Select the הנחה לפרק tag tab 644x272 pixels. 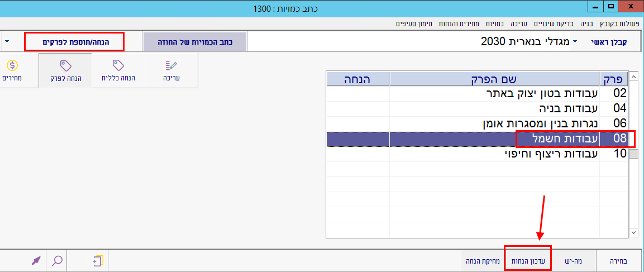point(65,71)
